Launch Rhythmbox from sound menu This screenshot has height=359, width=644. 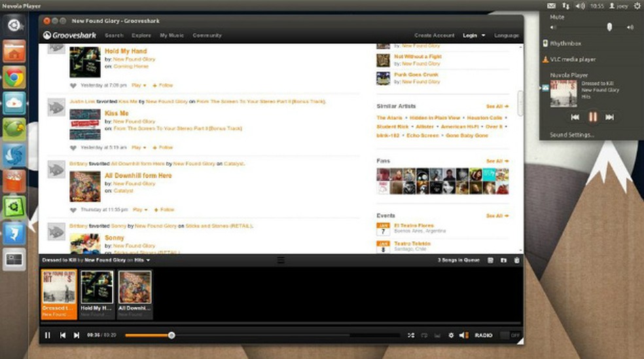(x=565, y=43)
